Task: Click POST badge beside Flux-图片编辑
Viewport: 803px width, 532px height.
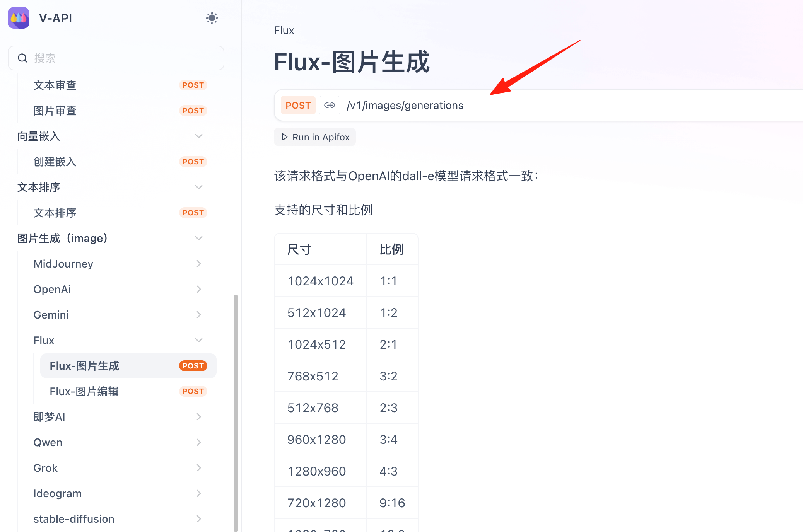Action: coord(193,391)
